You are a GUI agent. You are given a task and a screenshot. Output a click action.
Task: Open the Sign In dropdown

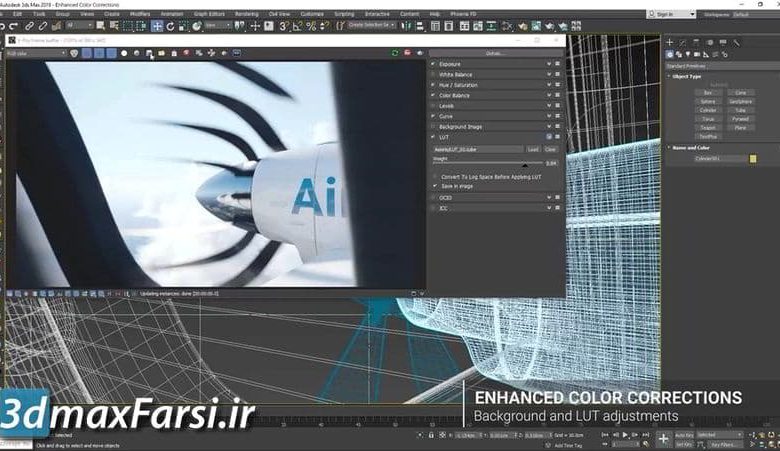coord(672,14)
